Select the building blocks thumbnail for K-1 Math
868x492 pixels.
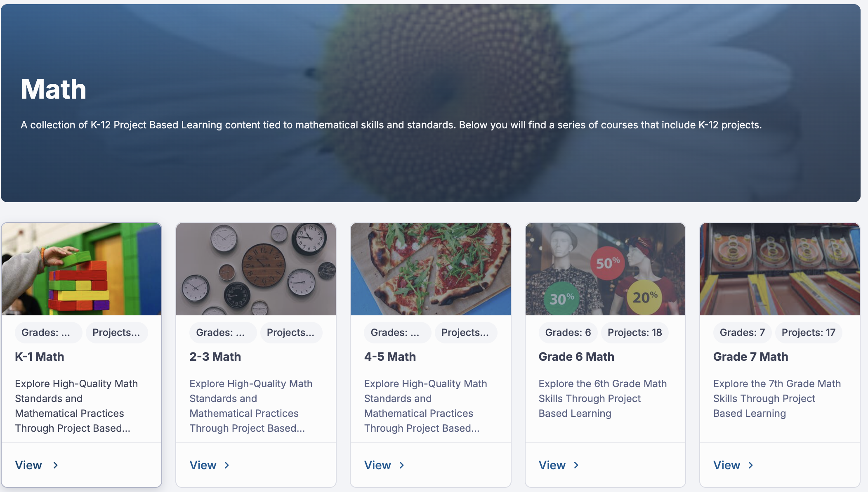point(82,269)
